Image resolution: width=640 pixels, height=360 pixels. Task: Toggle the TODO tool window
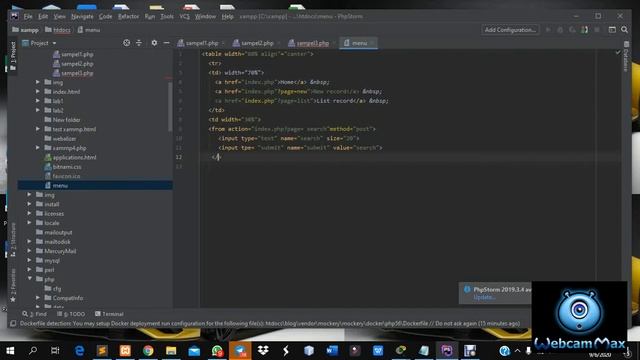pos(71,314)
